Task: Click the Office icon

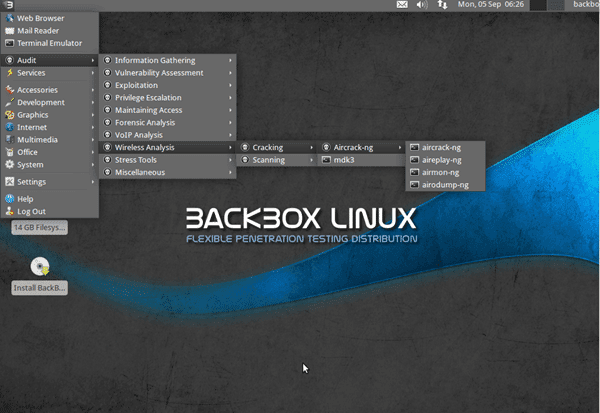Action: (x=10, y=152)
